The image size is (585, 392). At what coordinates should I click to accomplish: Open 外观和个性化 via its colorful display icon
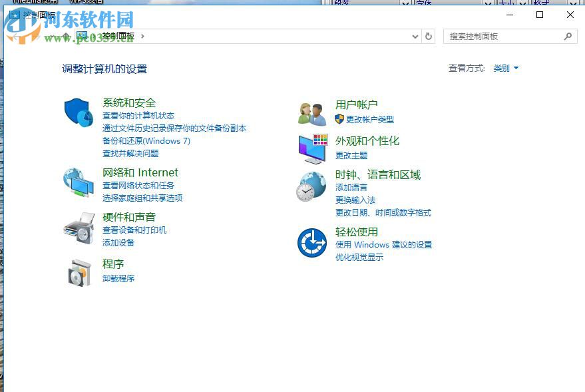click(311, 147)
